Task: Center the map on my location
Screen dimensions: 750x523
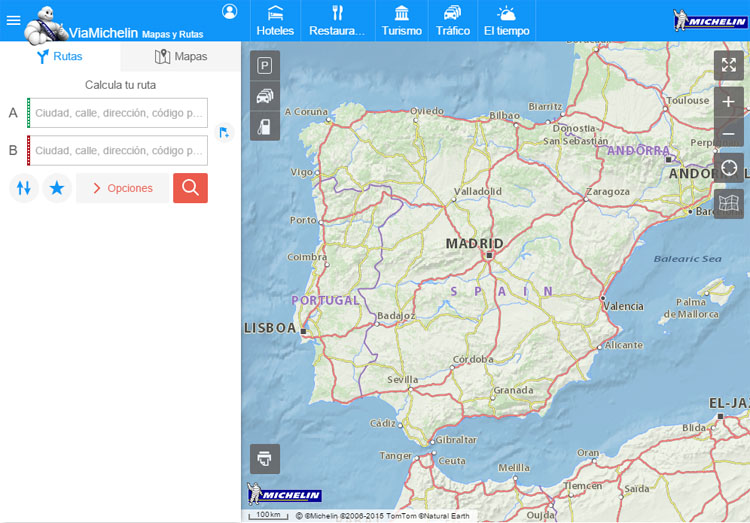Action: tap(728, 168)
